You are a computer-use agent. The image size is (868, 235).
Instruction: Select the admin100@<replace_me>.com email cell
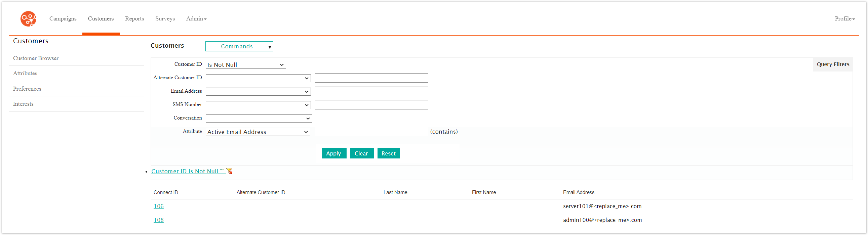(602, 220)
